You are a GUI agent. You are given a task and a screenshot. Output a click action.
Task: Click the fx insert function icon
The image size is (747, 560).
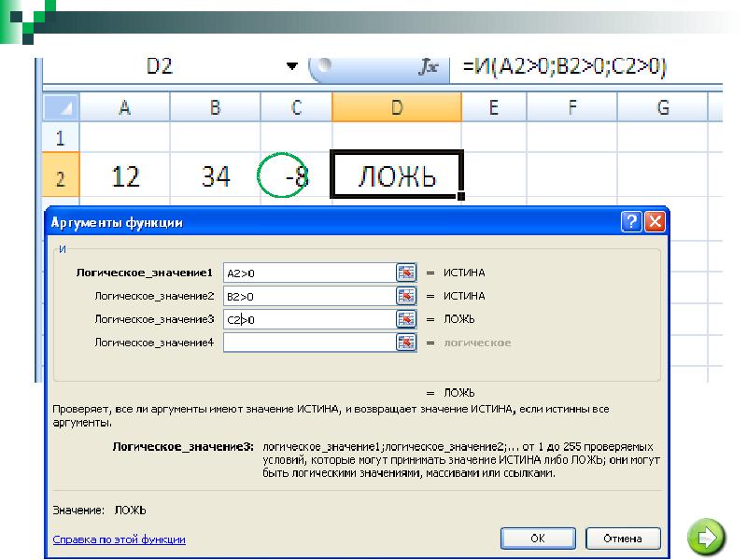pos(430,68)
